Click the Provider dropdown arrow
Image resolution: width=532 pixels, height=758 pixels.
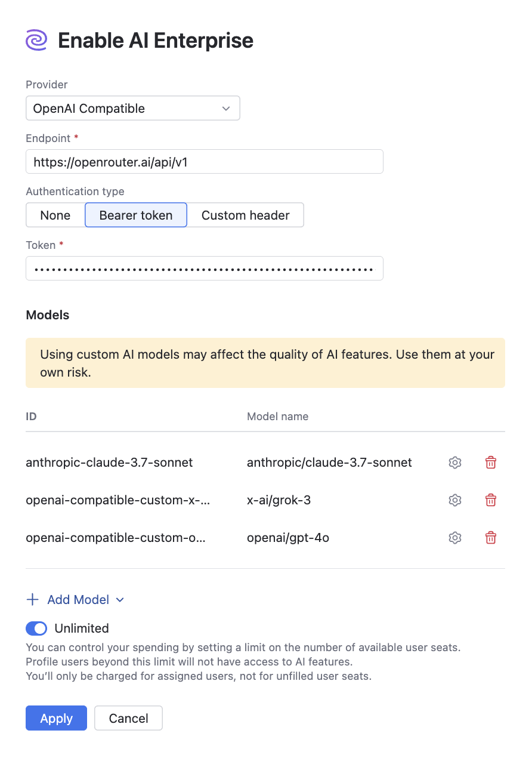[226, 108]
